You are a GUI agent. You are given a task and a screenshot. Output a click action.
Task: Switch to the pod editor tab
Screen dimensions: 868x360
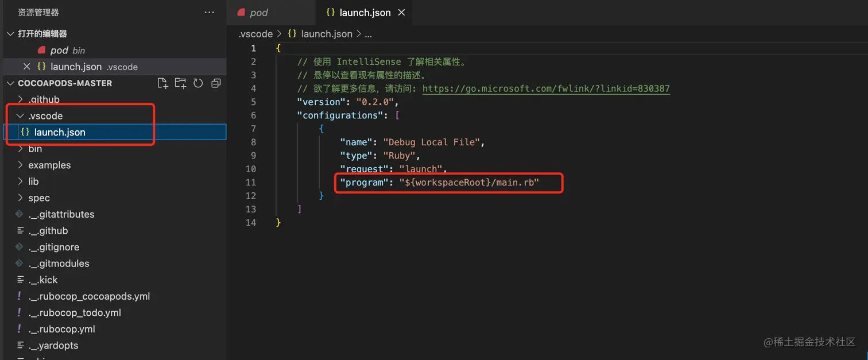(x=271, y=12)
